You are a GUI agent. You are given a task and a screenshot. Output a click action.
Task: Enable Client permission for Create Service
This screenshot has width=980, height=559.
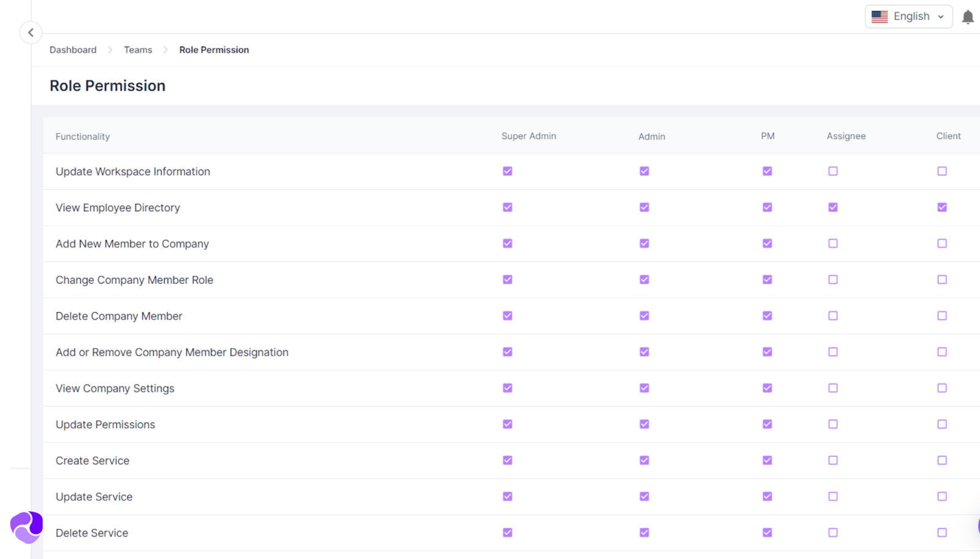(942, 460)
